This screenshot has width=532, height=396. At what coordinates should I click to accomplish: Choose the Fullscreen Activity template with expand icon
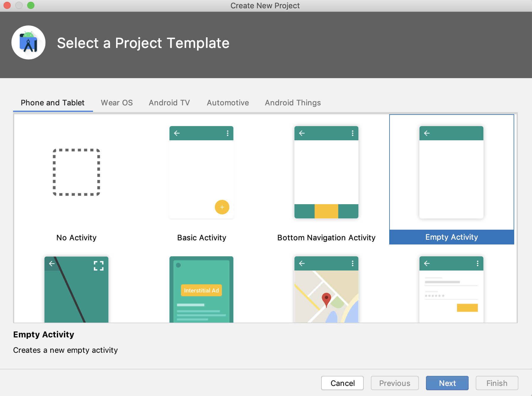[76, 289]
